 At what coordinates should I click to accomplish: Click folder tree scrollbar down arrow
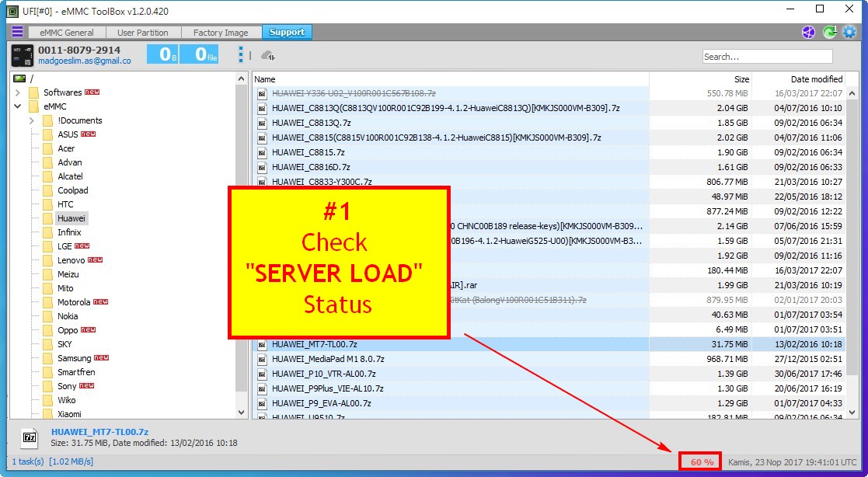pos(242,413)
